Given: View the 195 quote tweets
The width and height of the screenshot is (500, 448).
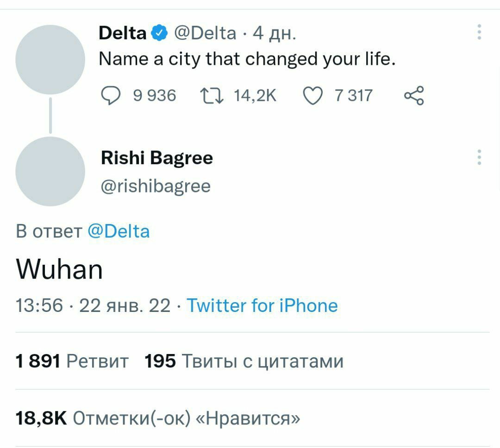Looking at the screenshot, I should (x=244, y=361).
